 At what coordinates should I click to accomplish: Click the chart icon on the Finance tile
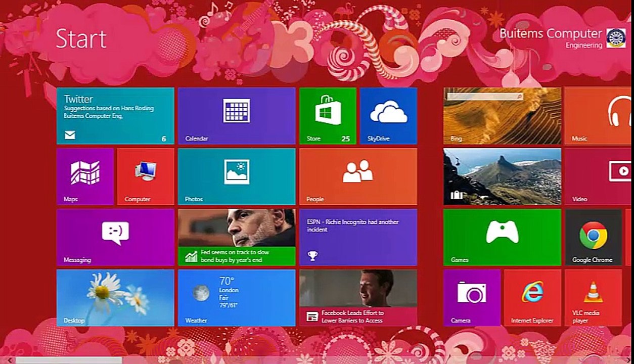pos(191,256)
